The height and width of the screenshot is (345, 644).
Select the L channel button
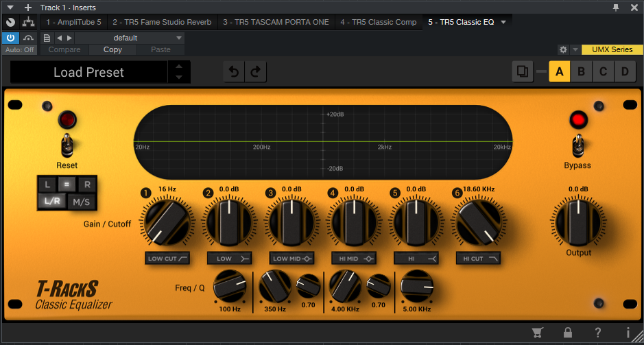(47, 185)
